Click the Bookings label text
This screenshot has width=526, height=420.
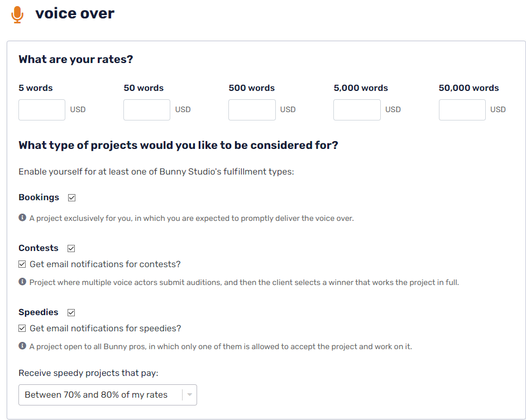[x=39, y=197]
